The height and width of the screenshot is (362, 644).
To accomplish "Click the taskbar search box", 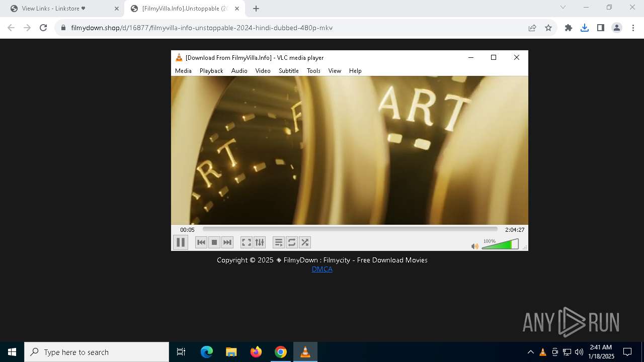I will [97, 352].
